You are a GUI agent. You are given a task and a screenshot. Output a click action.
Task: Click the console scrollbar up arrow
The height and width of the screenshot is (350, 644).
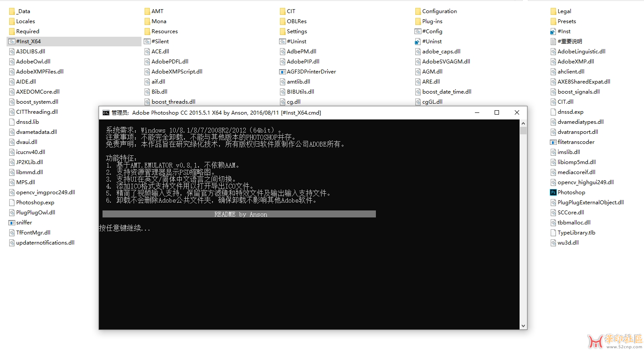click(523, 123)
